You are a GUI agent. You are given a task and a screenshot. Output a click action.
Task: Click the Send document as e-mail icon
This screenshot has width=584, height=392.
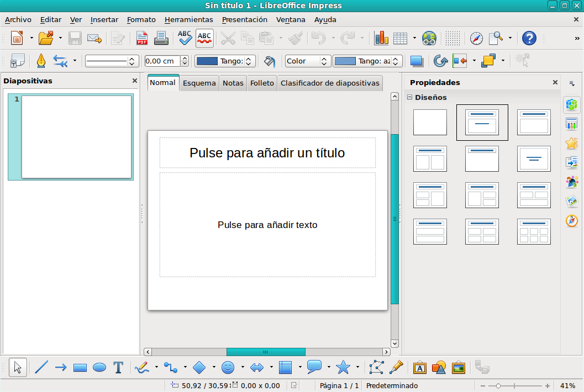point(94,38)
